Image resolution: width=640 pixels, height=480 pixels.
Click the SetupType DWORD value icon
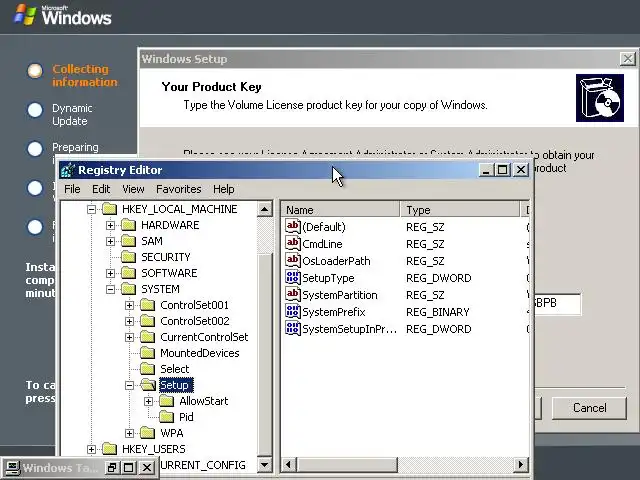pos(293,278)
